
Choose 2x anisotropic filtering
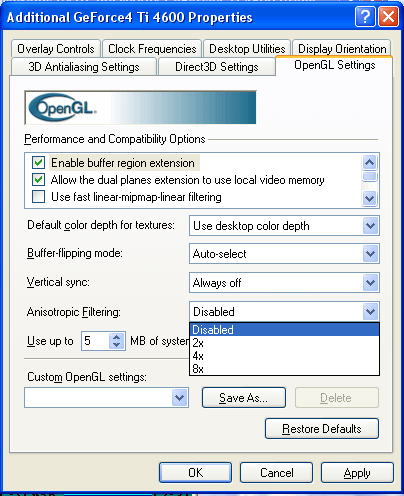(x=284, y=343)
